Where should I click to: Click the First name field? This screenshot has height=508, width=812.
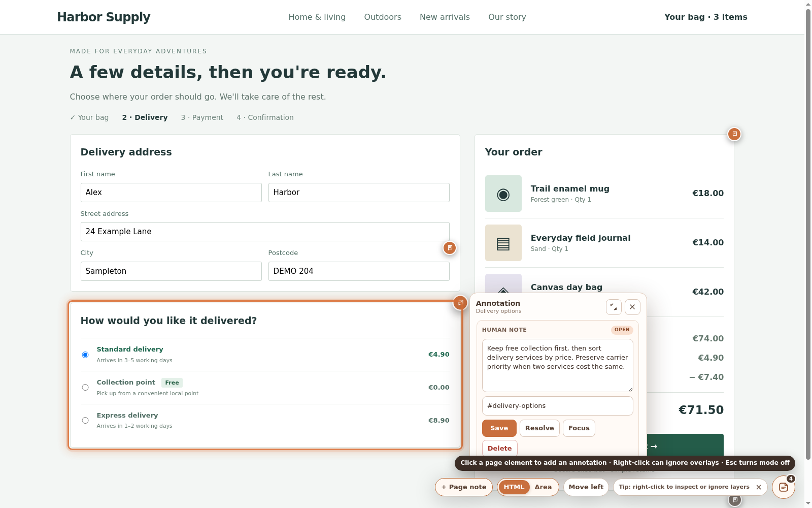[171, 193]
